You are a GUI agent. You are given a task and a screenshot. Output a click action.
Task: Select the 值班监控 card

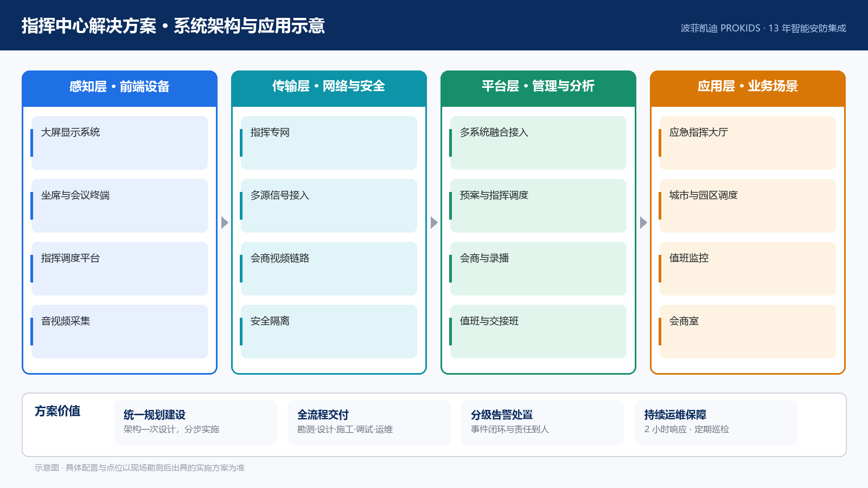[x=748, y=268]
